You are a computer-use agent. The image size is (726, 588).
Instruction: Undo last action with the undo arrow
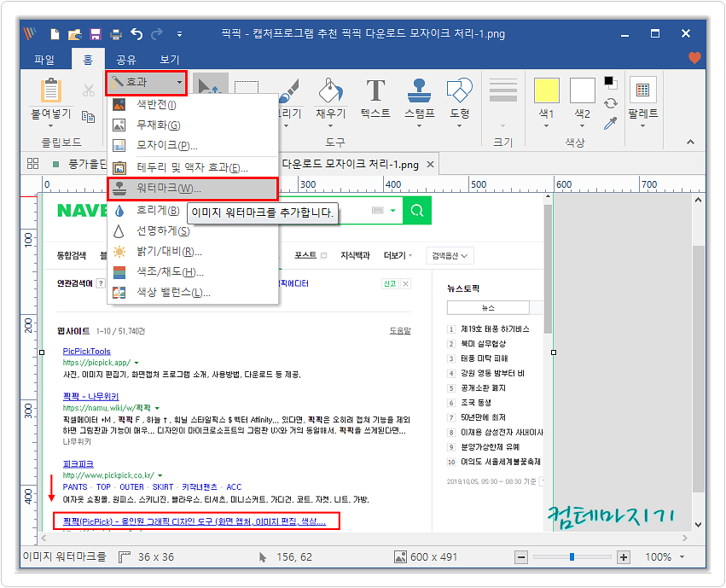pos(136,34)
